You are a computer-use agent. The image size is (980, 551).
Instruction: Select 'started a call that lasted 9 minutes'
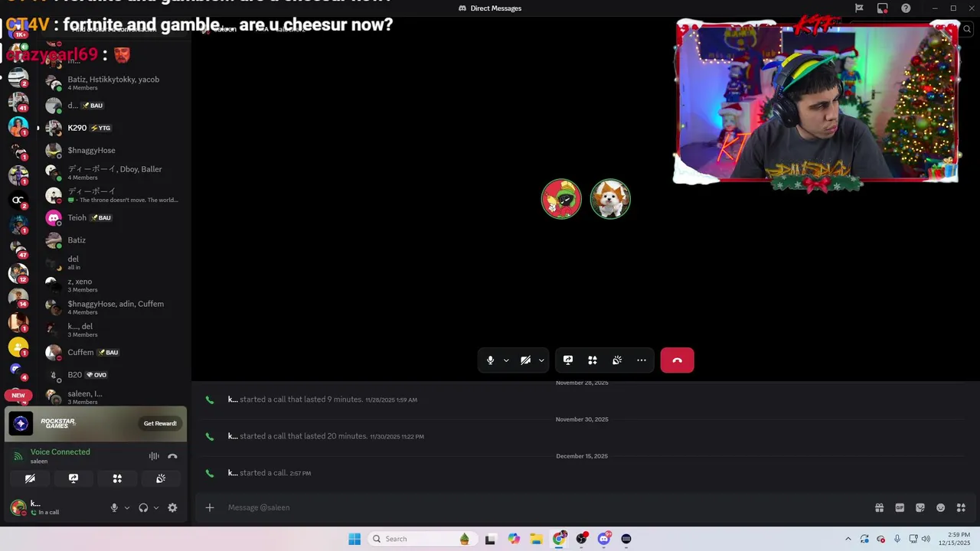[301, 399]
